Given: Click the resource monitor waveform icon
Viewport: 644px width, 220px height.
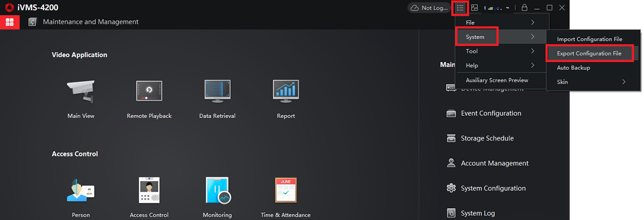Looking at the screenshot, I should (x=474, y=8).
